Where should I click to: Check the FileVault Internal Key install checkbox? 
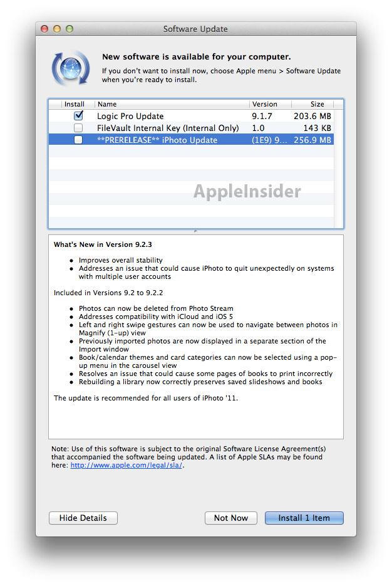(x=78, y=128)
